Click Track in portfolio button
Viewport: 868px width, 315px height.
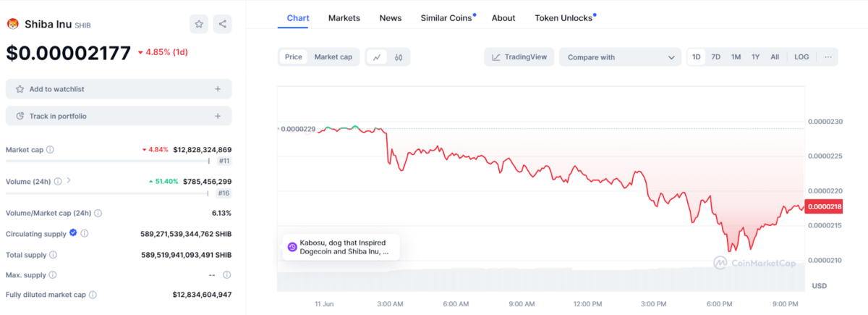pyautogui.click(x=119, y=116)
